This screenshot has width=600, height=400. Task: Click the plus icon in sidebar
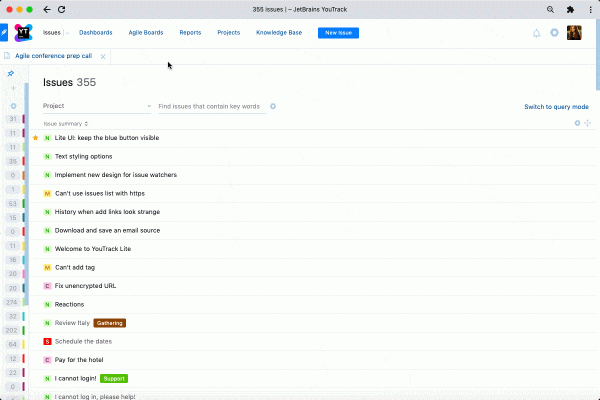pyautogui.click(x=13, y=88)
